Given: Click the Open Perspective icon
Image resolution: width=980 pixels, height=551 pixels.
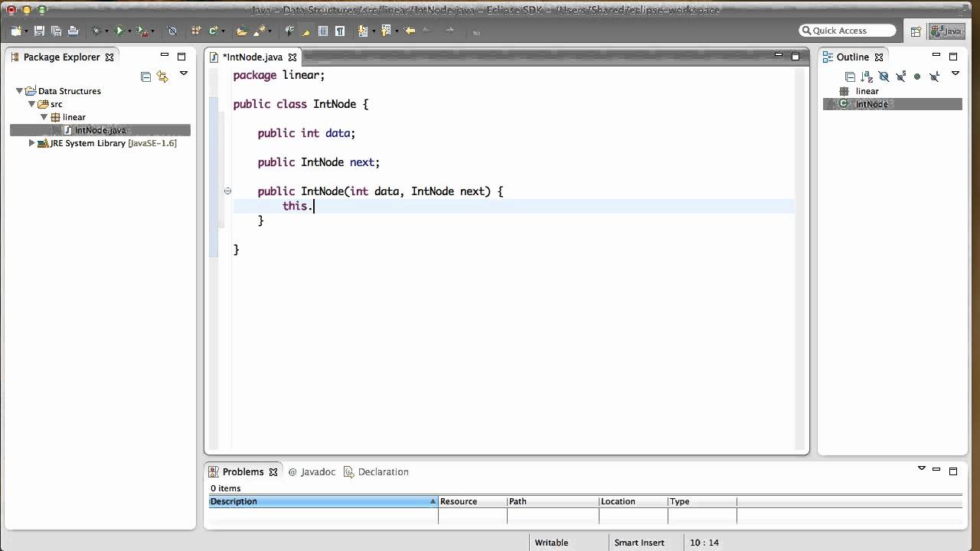Looking at the screenshot, I should click(x=916, y=31).
